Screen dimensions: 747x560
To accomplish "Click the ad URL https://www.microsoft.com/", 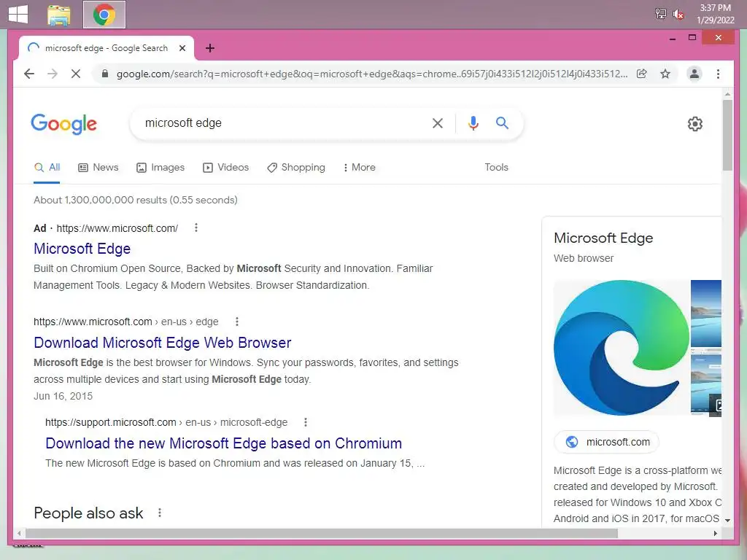I will [117, 228].
